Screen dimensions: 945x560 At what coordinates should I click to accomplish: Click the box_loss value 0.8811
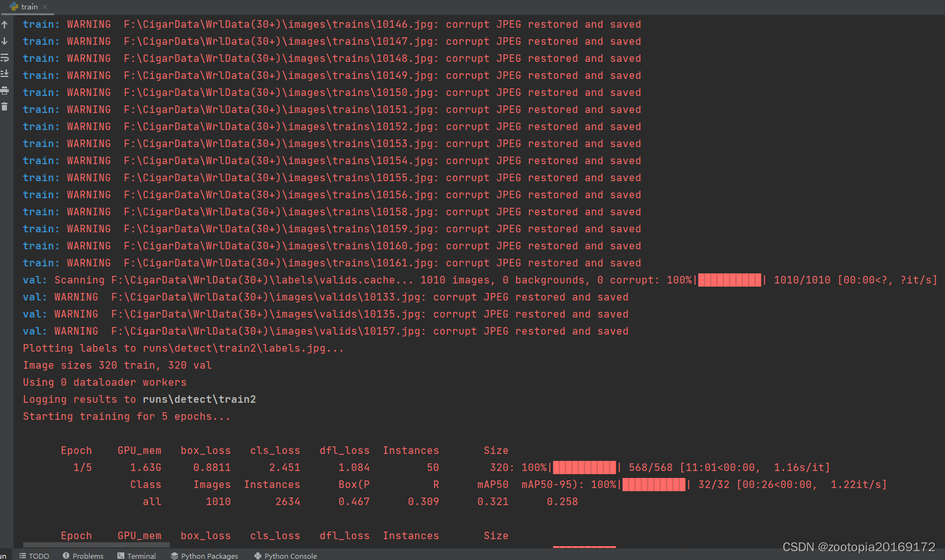(212, 468)
